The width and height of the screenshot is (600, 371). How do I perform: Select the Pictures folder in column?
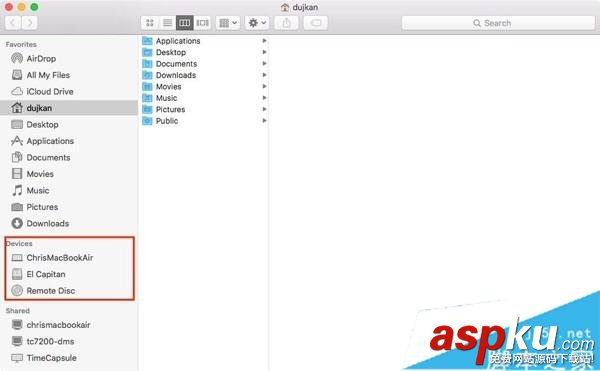[x=204, y=109]
